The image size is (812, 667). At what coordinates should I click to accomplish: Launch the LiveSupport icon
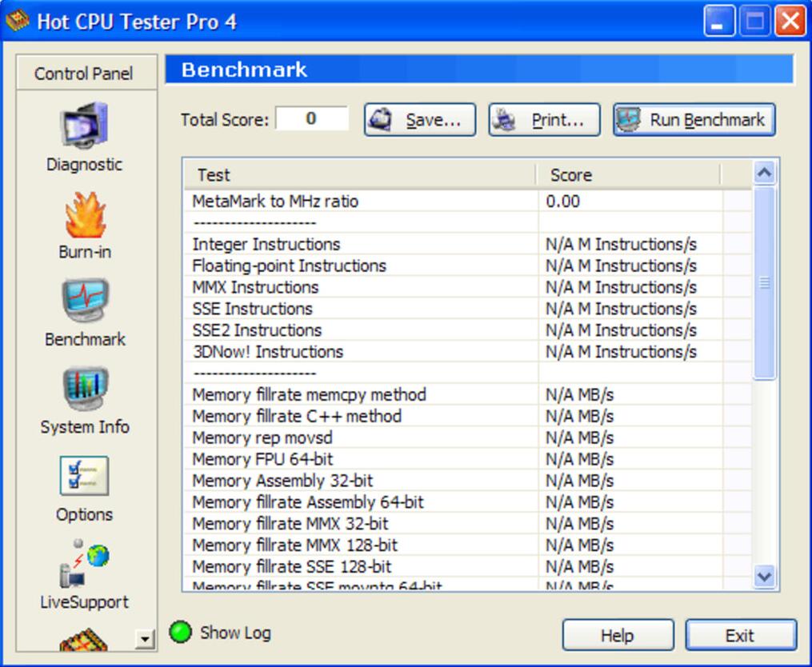pyautogui.click(x=84, y=565)
